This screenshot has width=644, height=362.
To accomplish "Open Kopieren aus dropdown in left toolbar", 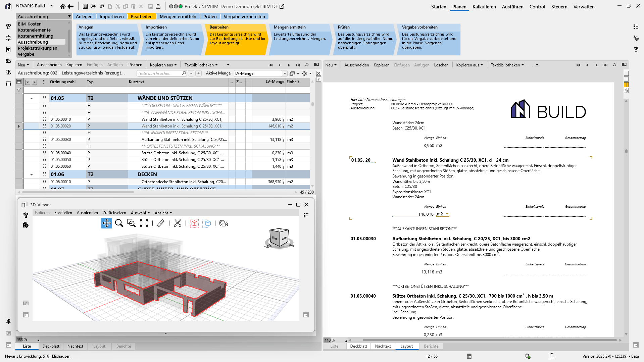I will click(163, 65).
